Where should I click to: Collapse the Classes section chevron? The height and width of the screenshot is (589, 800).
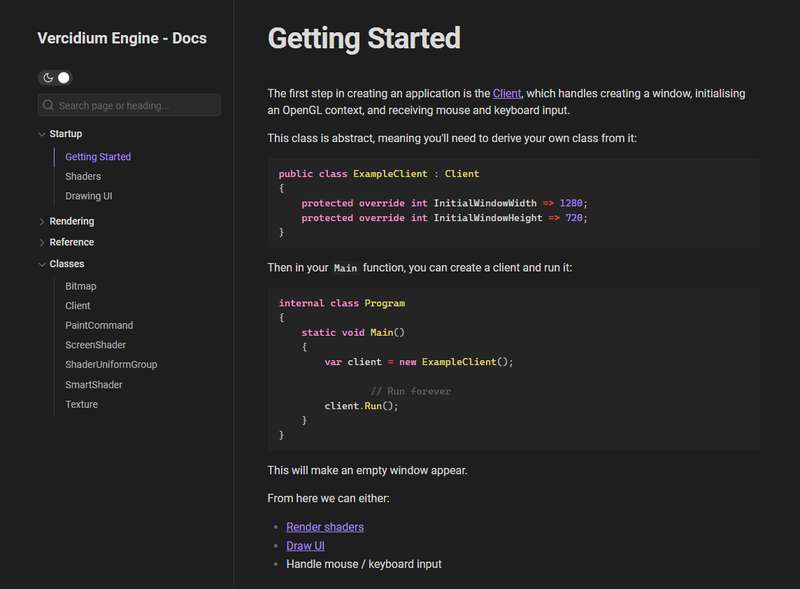[x=42, y=264]
